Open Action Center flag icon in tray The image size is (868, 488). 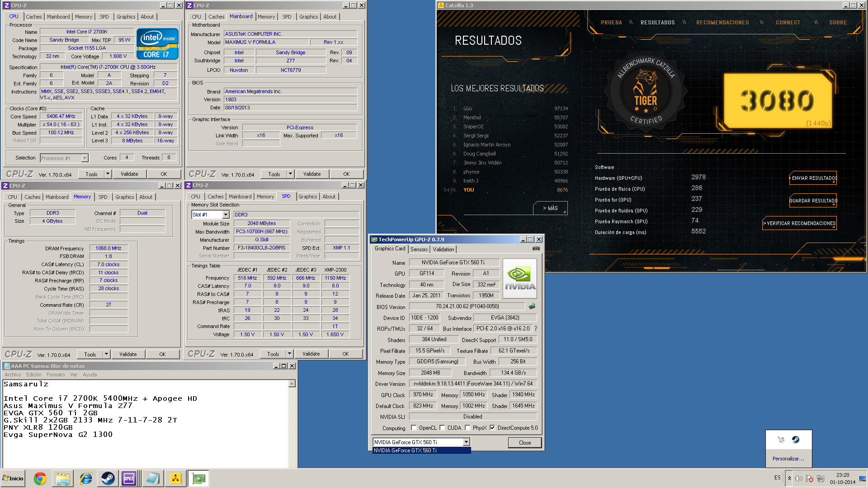click(810, 479)
